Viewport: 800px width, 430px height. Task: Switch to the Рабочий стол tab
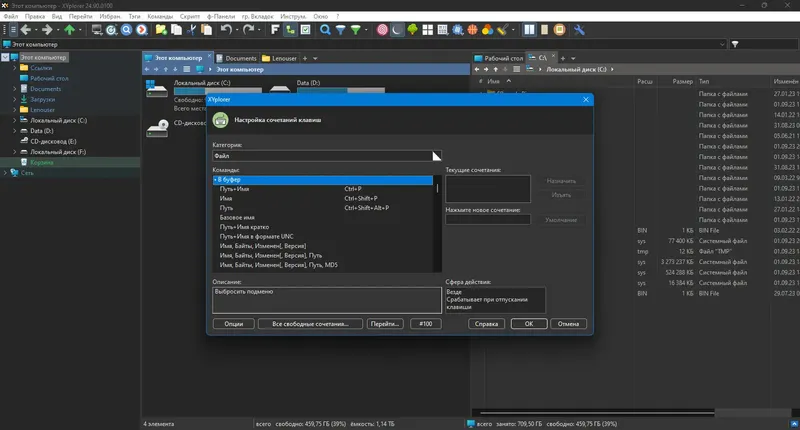pos(498,58)
